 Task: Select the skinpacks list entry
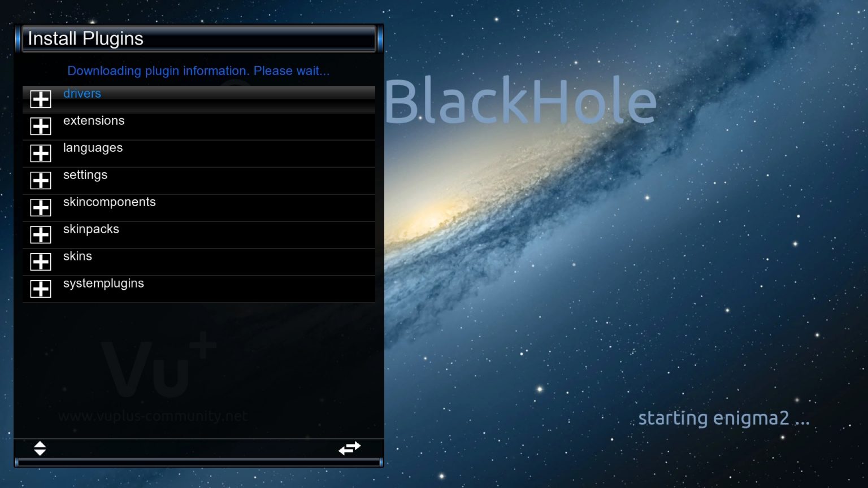click(x=199, y=235)
